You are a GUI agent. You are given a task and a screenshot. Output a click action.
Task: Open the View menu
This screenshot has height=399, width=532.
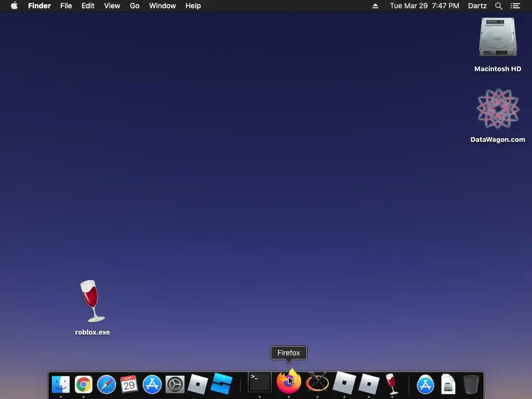pyautogui.click(x=112, y=6)
